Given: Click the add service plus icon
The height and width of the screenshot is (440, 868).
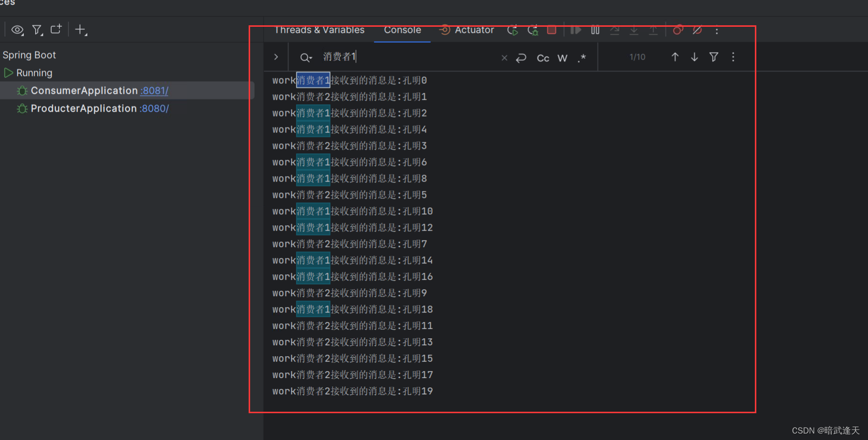Looking at the screenshot, I should coord(80,30).
